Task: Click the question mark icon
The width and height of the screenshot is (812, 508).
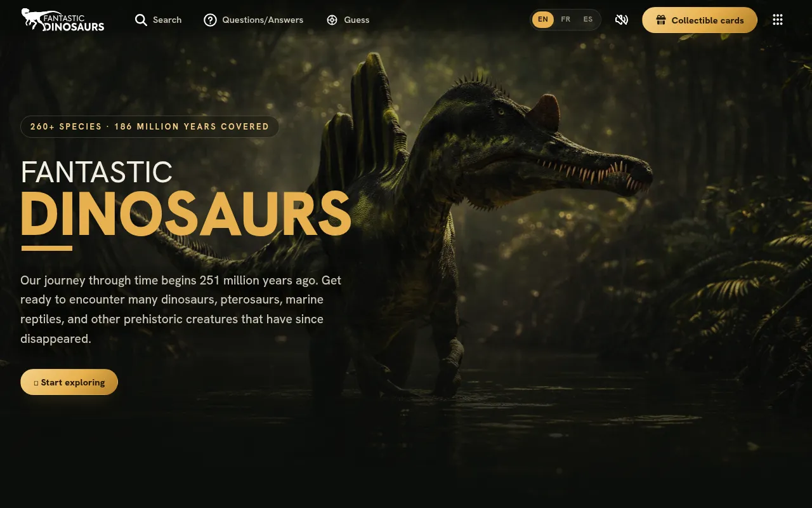Action: 210,20
